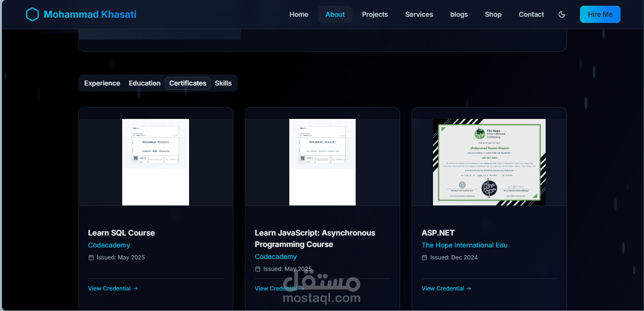644x311 pixels.
Task: Click arrow icon in ASP.NET View Credential
Action: pos(469,289)
